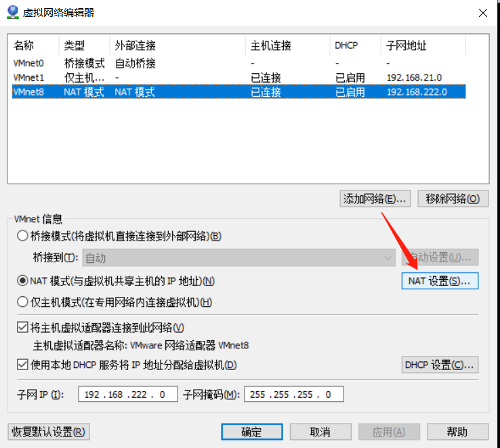500x448 pixels.
Task: Toggle 将主机虚拟适配器连接到此网络 checkbox
Action: coord(22,327)
